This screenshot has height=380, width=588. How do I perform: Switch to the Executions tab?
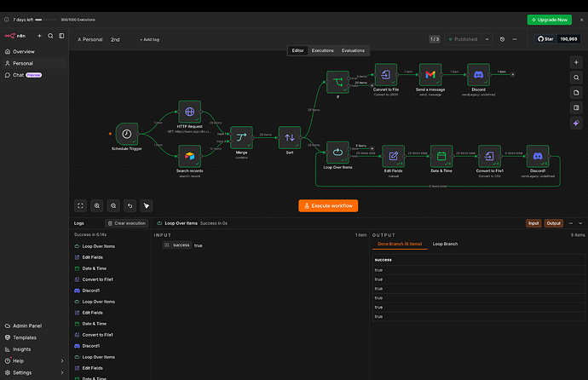[322, 50]
